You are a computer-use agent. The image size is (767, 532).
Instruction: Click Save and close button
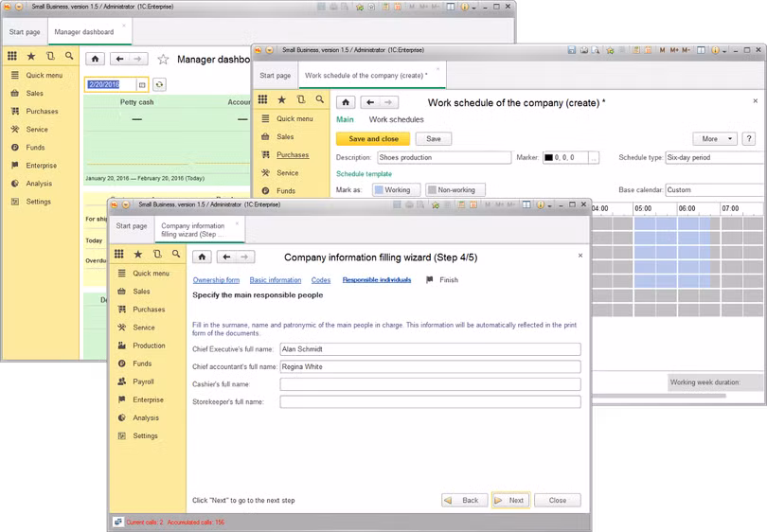(373, 139)
